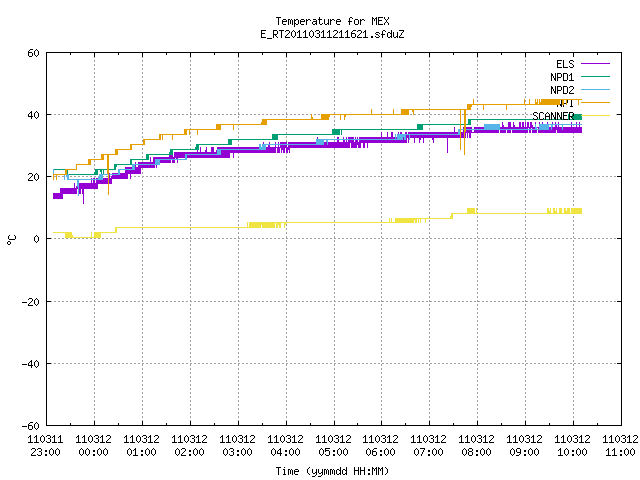Viewport: 640px width, 480px height.
Task: Select the ELS legend label
Action: click(565, 64)
